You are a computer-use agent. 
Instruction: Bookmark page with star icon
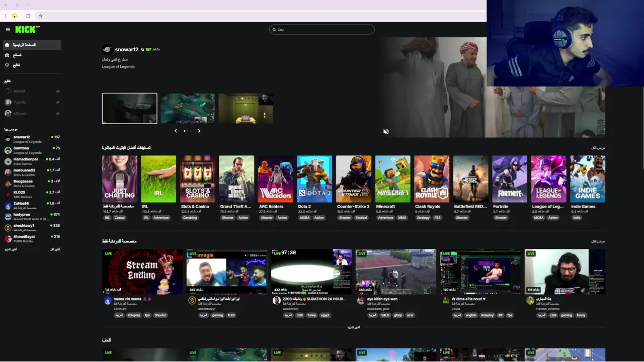pyautogui.click(x=41, y=16)
